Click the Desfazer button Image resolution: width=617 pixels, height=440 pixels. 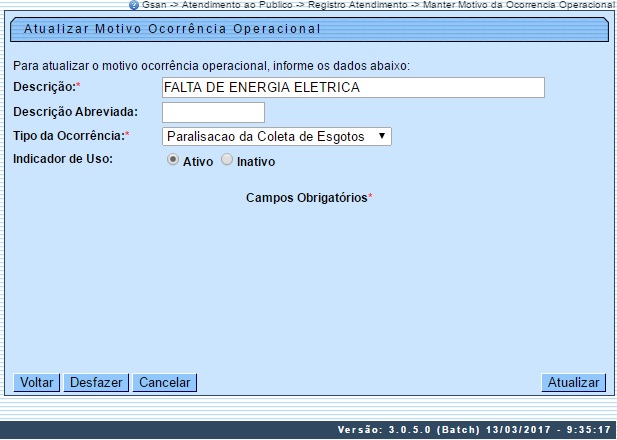[96, 383]
